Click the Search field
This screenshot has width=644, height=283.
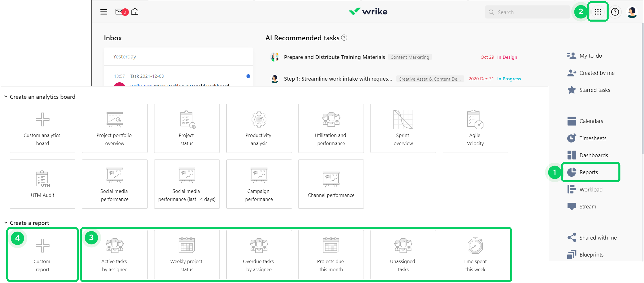point(528,12)
